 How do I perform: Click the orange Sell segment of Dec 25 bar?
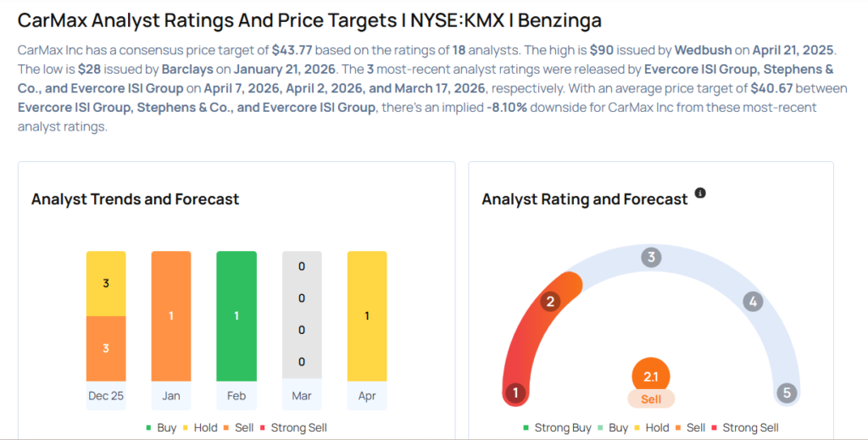click(x=106, y=348)
